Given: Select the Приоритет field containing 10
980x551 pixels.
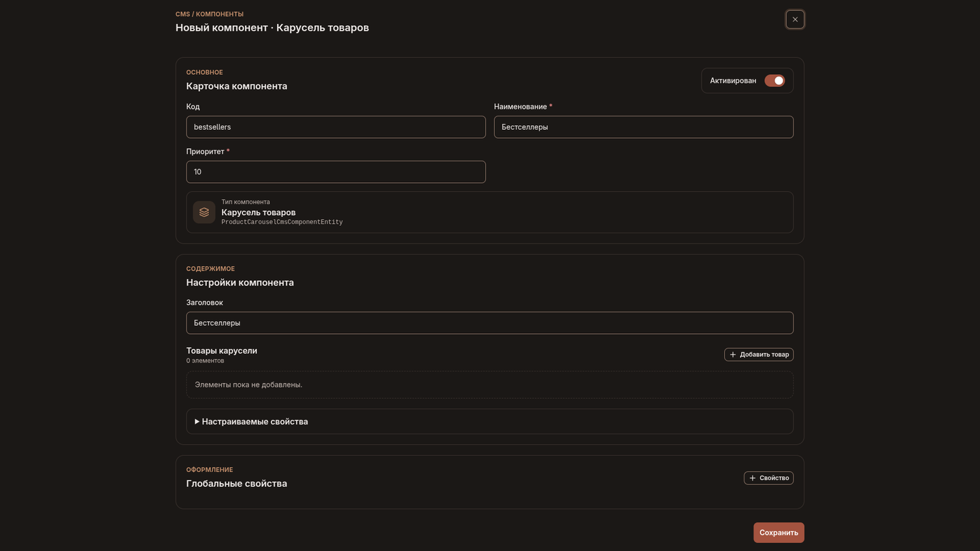Looking at the screenshot, I should click(336, 172).
